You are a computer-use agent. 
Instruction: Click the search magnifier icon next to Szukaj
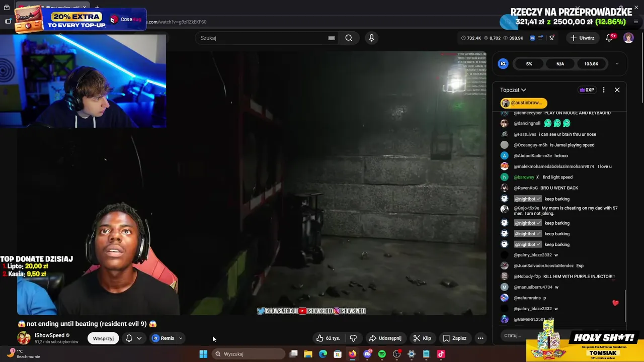coord(349,38)
